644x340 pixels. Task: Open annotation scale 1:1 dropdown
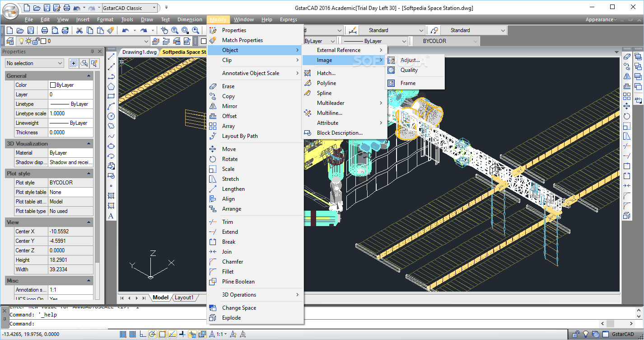pyautogui.click(x=221, y=335)
